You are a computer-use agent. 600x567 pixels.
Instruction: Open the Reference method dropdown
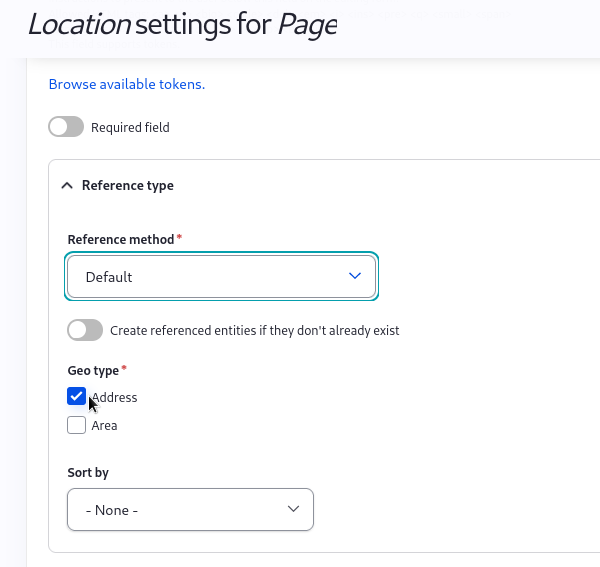[222, 276]
